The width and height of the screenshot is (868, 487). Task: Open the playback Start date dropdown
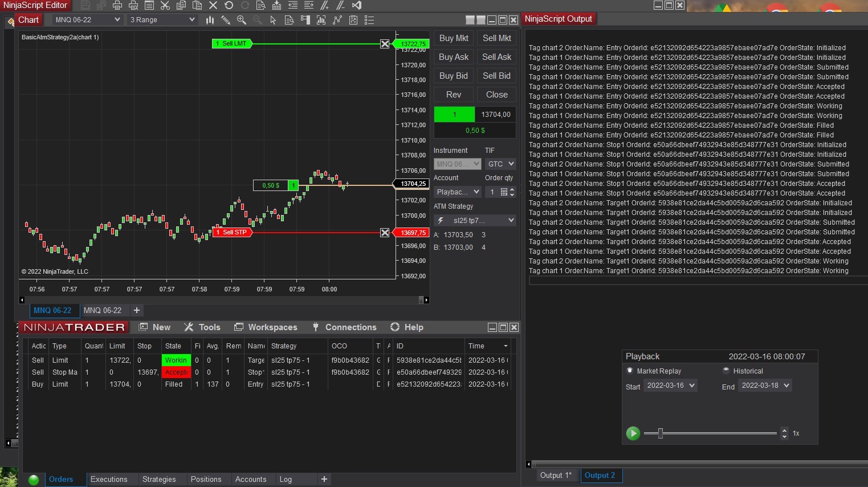click(x=671, y=385)
